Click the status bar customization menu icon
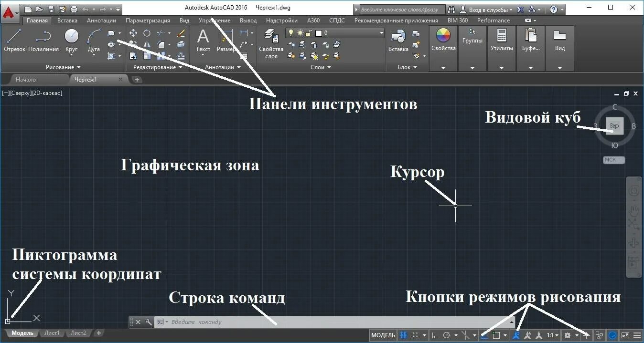644x343 pixels. 637,335
